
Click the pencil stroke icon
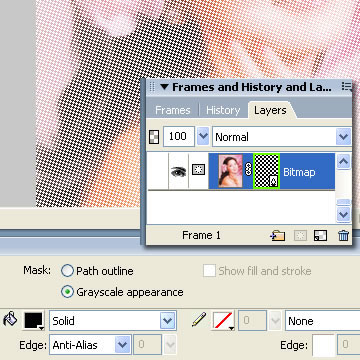[x=199, y=320]
